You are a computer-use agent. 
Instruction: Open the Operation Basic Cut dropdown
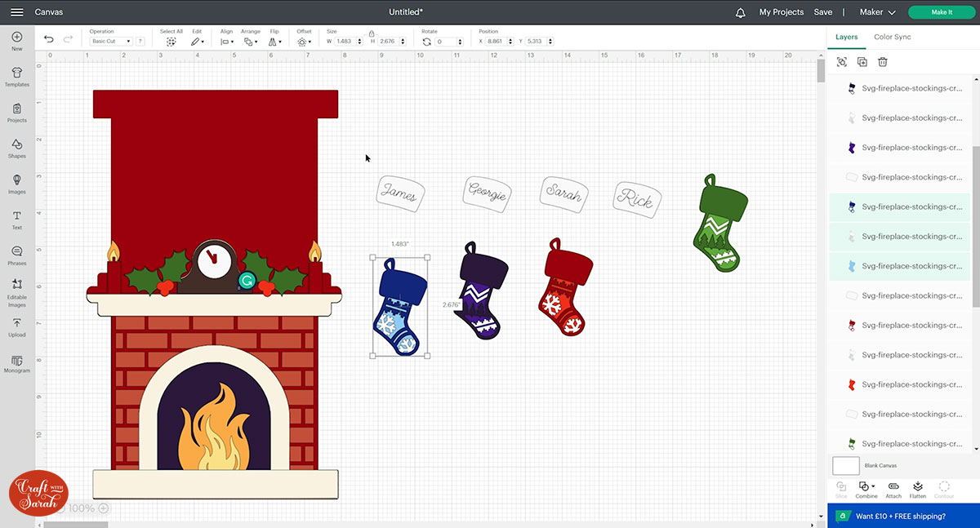click(110, 41)
